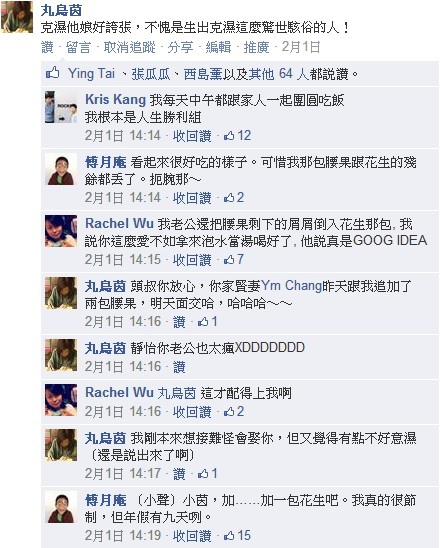Image resolution: width=441 pixels, height=548 pixels.
Task: Click 讚 under the post
Action: (48, 47)
